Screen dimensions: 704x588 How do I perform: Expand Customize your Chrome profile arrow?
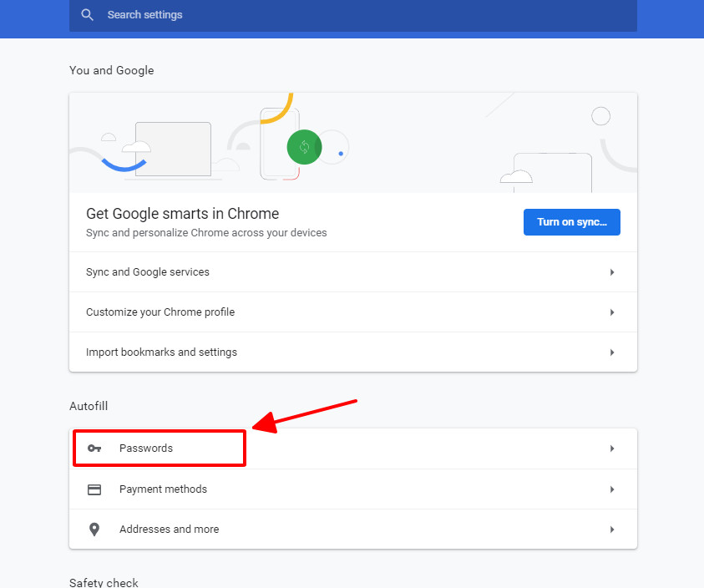pos(612,312)
